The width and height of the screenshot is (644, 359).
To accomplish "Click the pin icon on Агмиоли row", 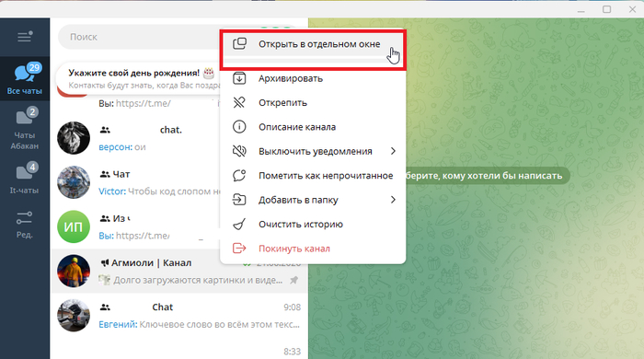I will coord(294,280).
